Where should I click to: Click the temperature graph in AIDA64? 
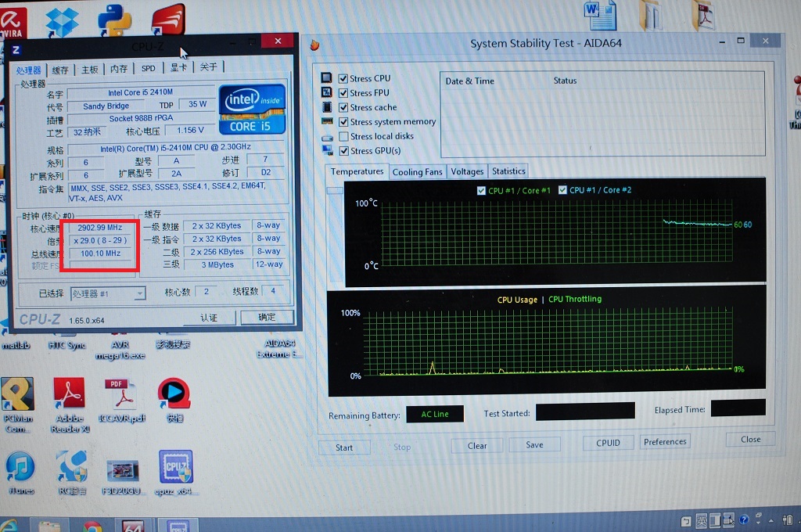click(x=557, y=233)
